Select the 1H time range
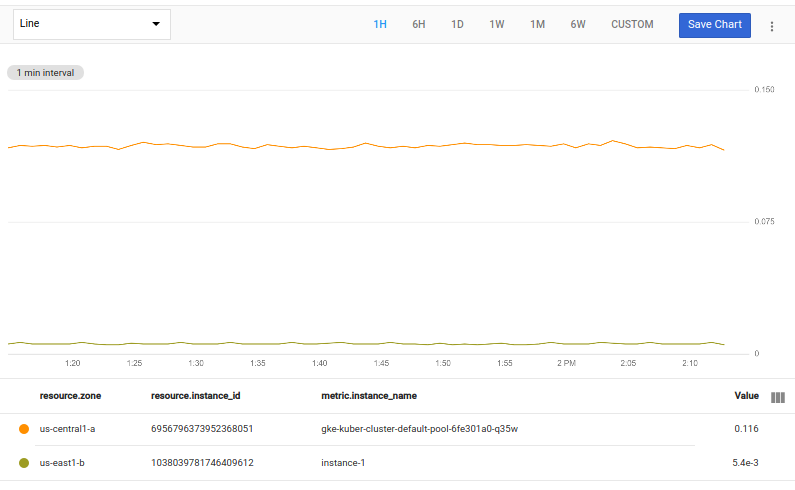795x490 pixels. pyautogui.click(x=380, y=25)
